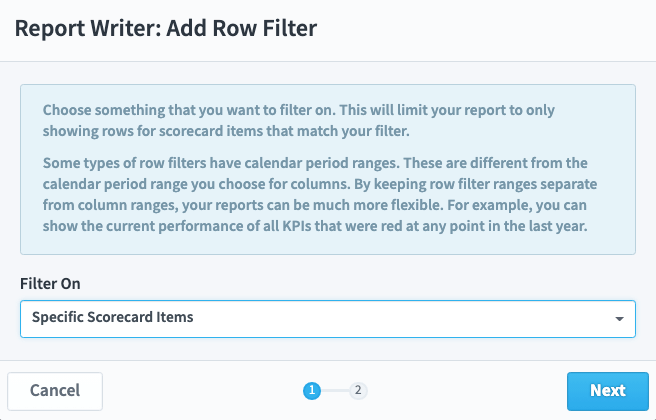
Task: Click the paragraph about calendar period ranges
Action: (x=320, y=195)
